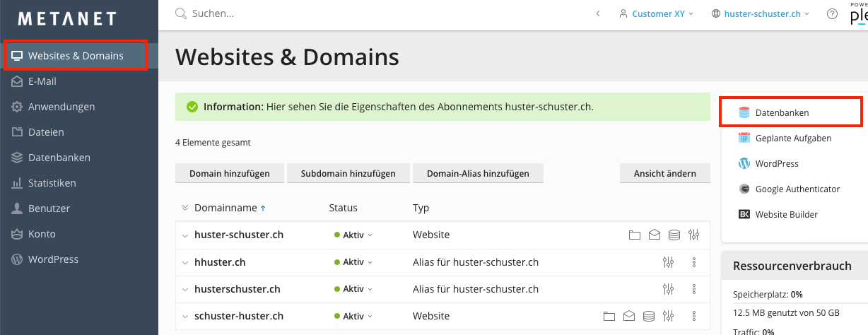
Task: Select Statistiken in the sidebar menu
Action: pyautogui.click(x=52, y=183)
